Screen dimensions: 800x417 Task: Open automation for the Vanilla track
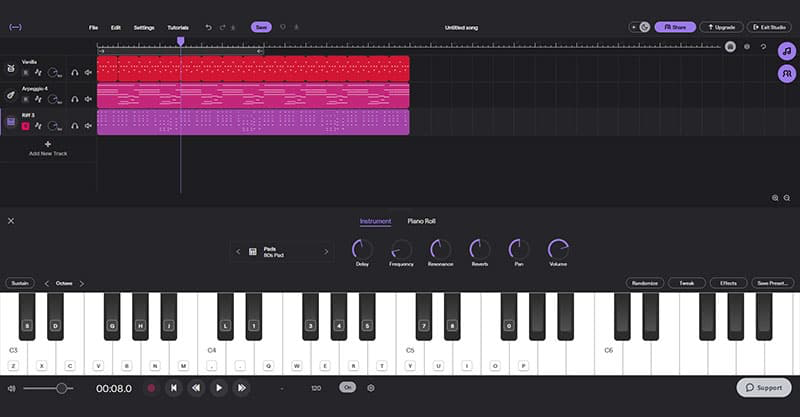(x=38, y=72)
